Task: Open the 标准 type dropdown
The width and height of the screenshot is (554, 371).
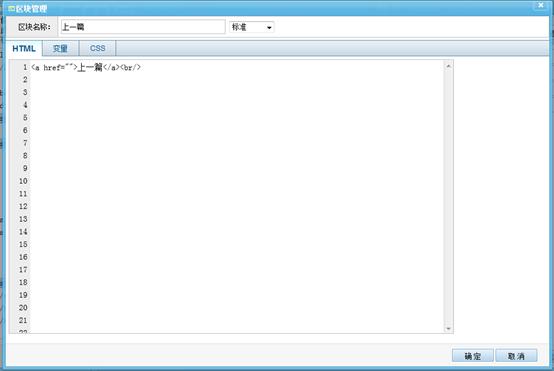Action: coord(252,27)
